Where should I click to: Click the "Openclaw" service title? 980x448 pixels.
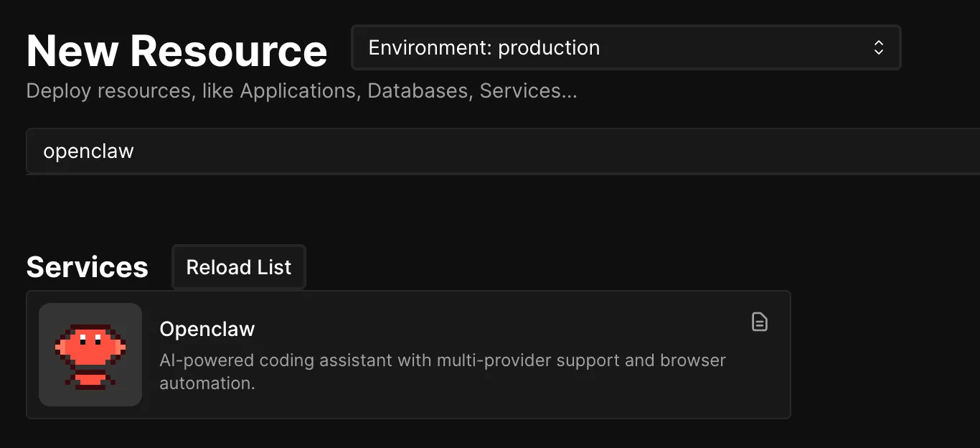(207, 329)
